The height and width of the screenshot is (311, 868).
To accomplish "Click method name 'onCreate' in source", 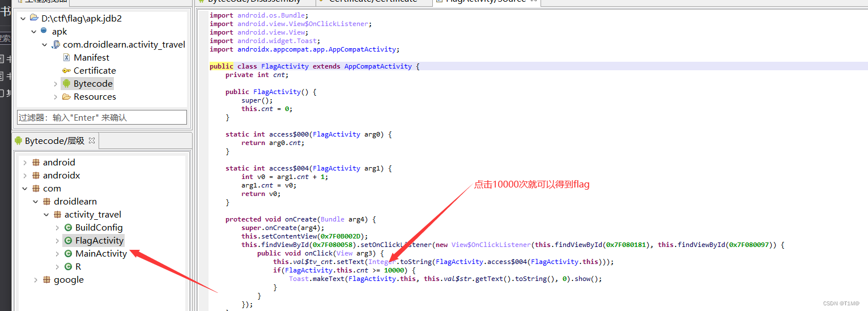I will (300, 219).
